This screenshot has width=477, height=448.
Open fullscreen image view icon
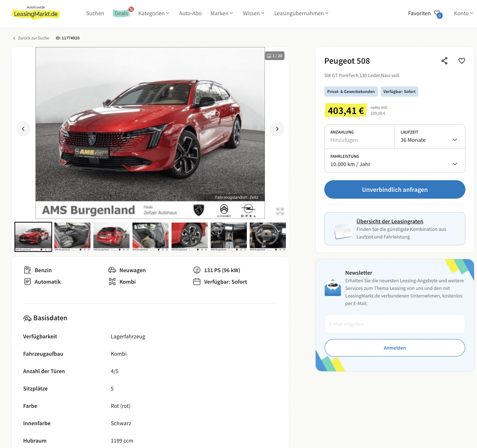click(x=280, y=211)
